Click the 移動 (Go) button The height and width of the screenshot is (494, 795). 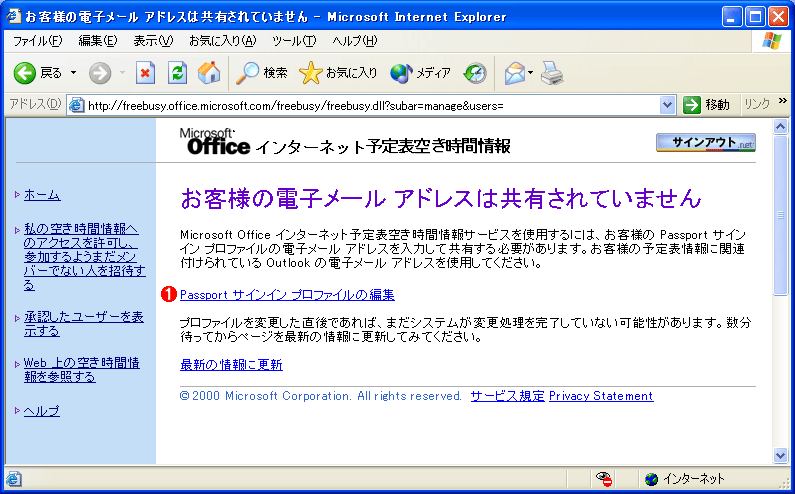point(706,105)
